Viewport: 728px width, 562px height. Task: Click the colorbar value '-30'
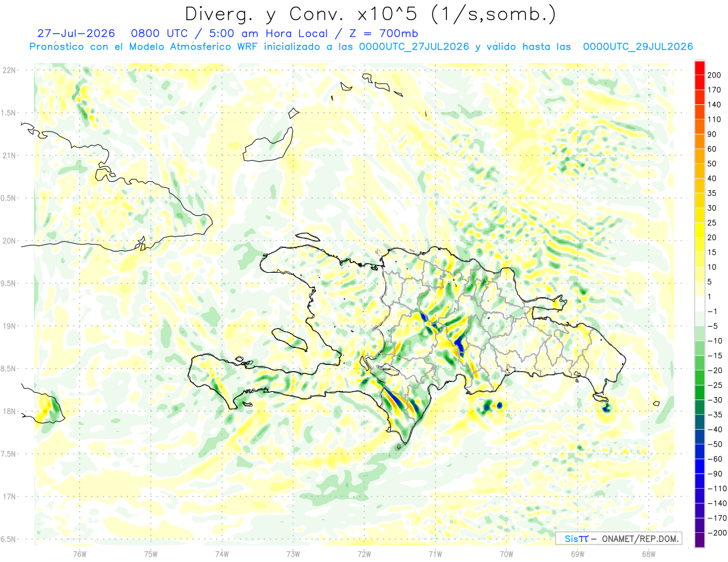click(x=715, y=400)
